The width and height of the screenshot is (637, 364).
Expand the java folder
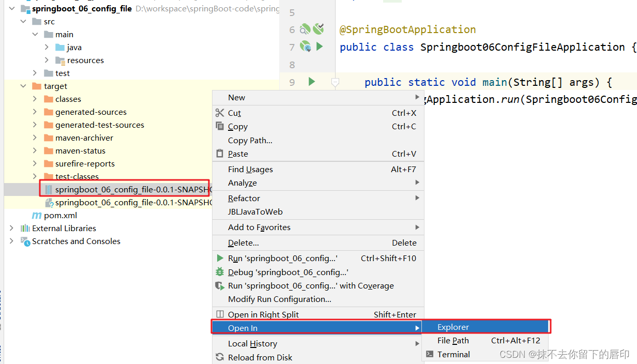(47, 47)
